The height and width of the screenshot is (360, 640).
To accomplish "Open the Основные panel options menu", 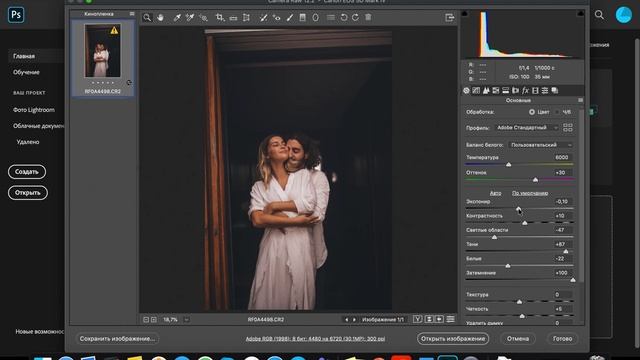I will (x=580, y=100).
